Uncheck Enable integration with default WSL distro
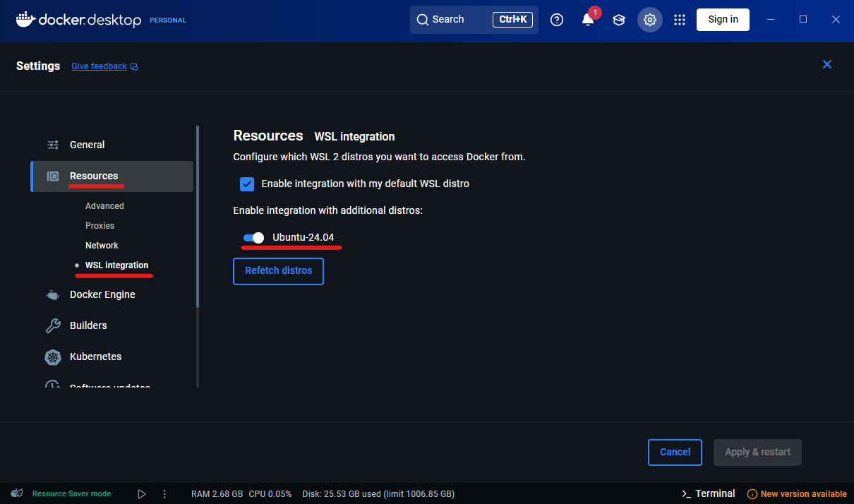The width and height of the screenshot is (854, 504). point(247,184)
